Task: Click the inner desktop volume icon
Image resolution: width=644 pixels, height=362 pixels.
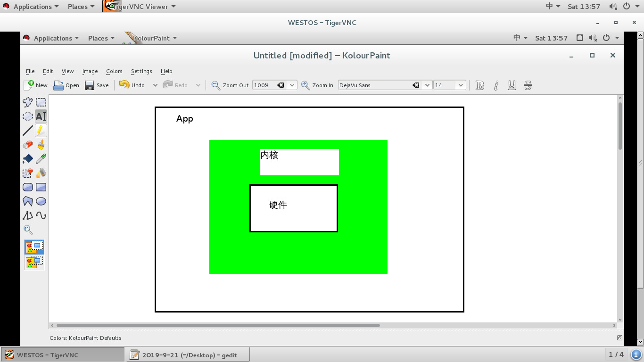Action: tap(593, 38)
